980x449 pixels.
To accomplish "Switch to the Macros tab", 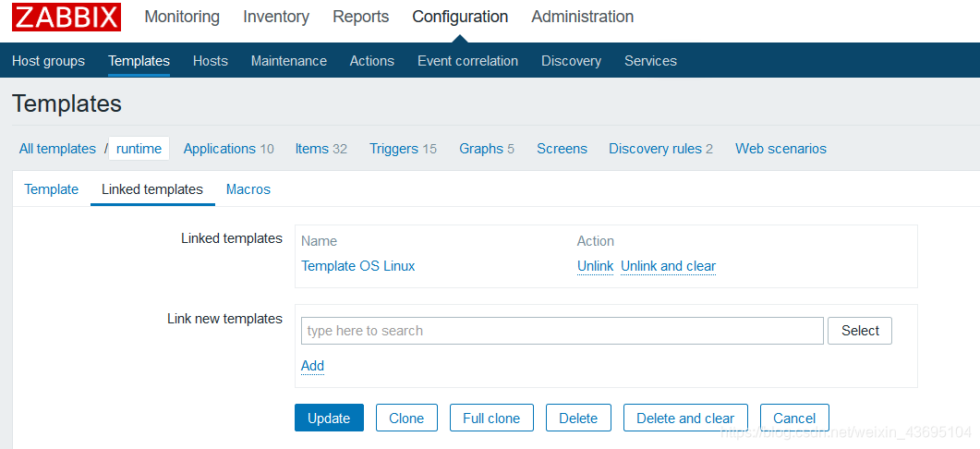I will 248,189.
